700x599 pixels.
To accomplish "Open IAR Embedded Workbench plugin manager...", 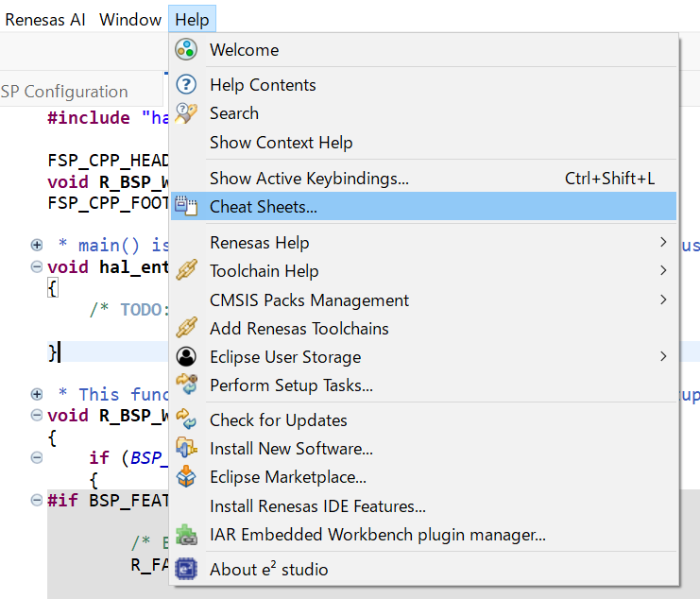I will (x=423, y=535).
